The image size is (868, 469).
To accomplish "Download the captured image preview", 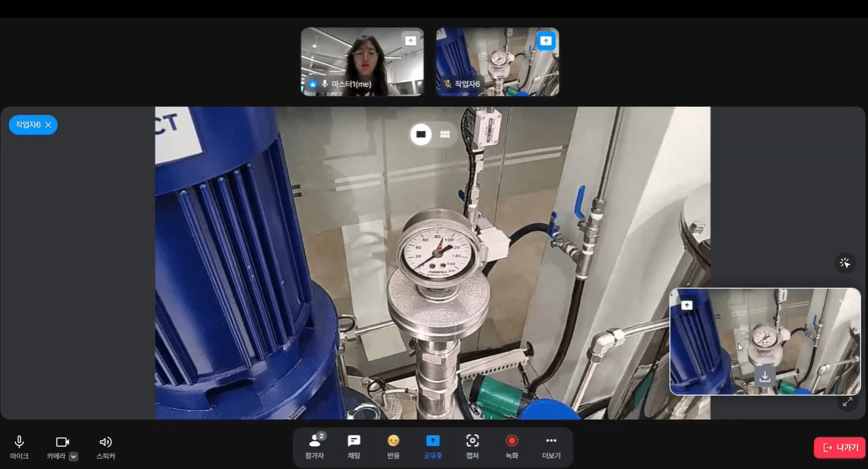I will 764,377.
